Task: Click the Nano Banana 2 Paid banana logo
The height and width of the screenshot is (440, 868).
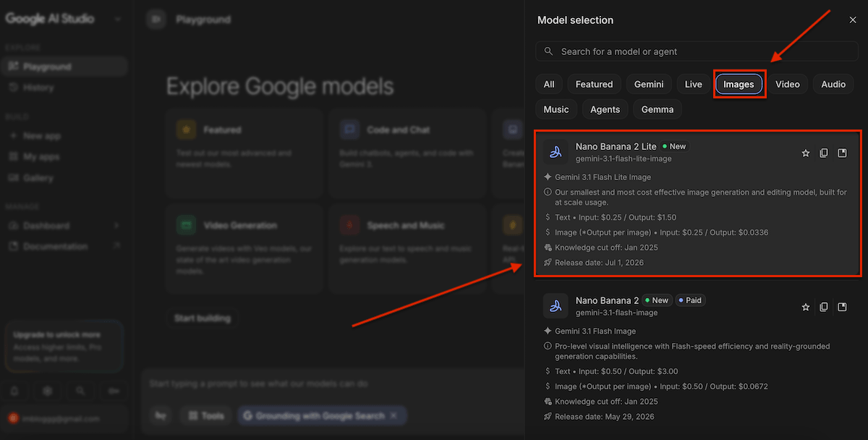Action: (556, 306)
